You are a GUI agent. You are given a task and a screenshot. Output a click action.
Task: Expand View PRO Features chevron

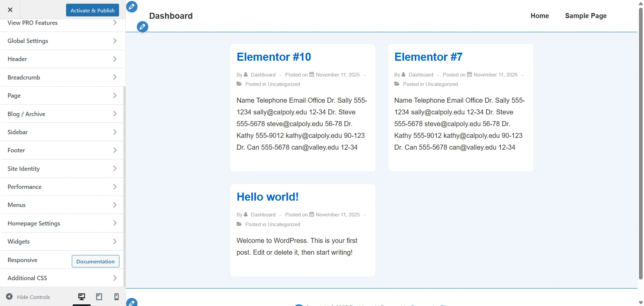click(x=115, y=22)
